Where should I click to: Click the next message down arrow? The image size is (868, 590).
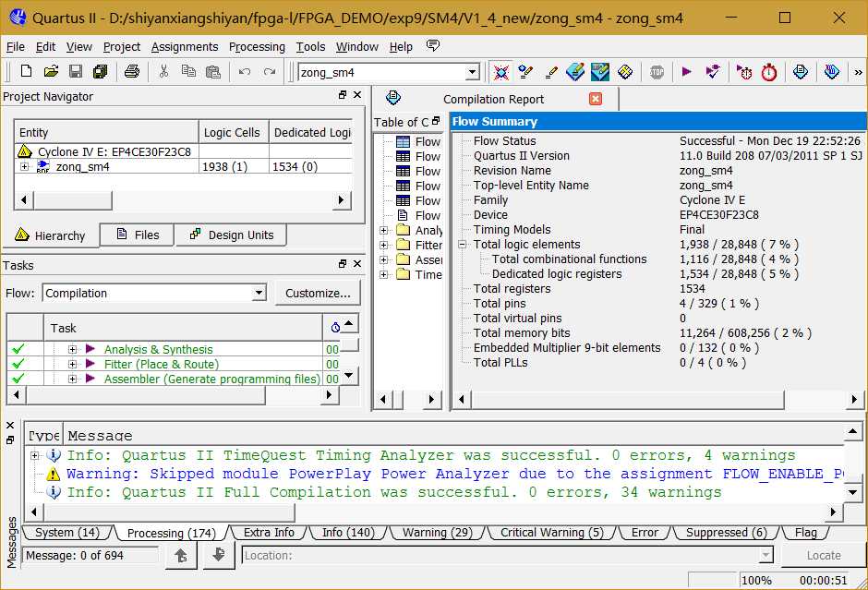coord(219,555)
